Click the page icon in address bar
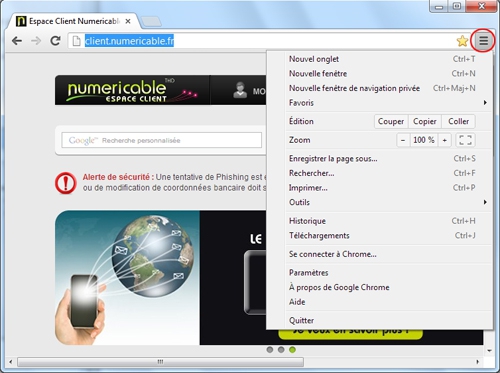Image resolution: width=500 pixels, height=373 pixels. [77, 41]
